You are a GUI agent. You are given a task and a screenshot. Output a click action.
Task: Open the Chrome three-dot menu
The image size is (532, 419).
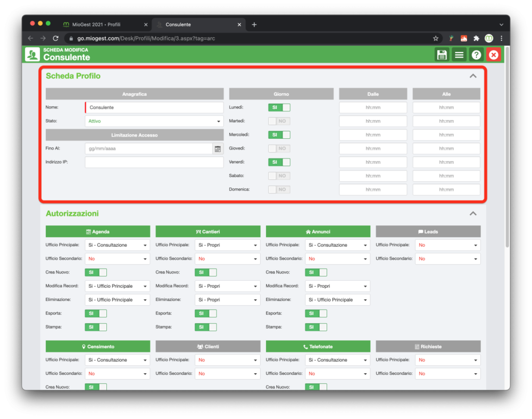pos(501,38)
